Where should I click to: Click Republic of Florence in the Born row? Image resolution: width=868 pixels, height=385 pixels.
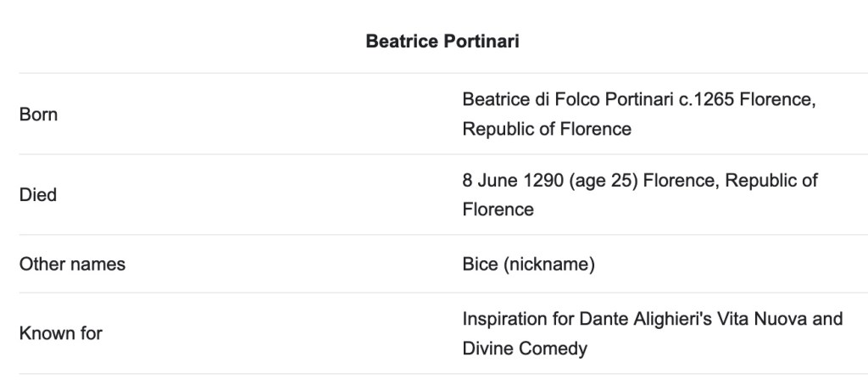547,130
